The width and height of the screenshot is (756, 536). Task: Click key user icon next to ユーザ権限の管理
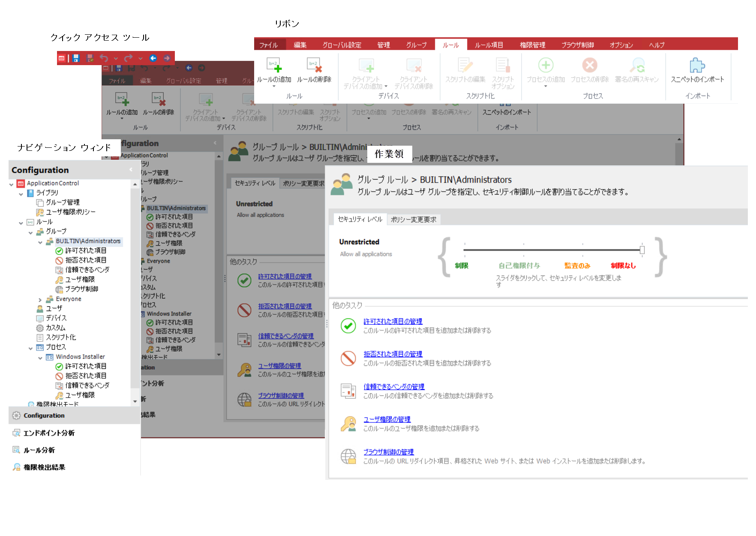tap(348, 424)
